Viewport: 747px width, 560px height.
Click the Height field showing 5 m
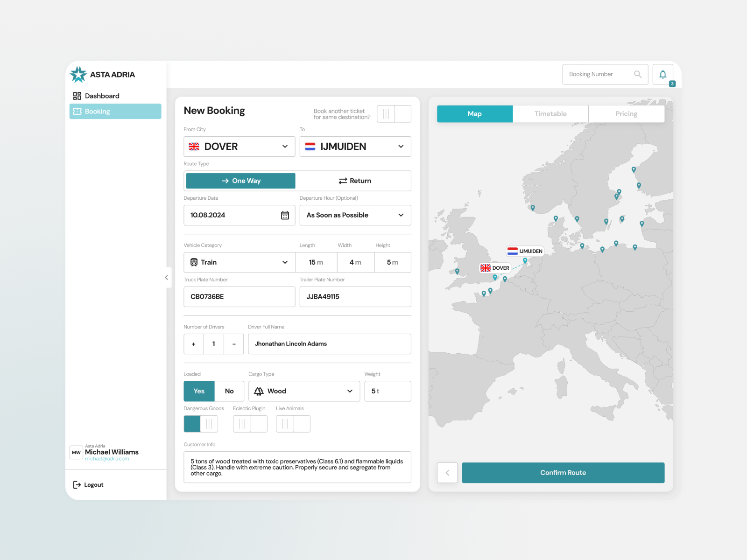pos(393,262)
